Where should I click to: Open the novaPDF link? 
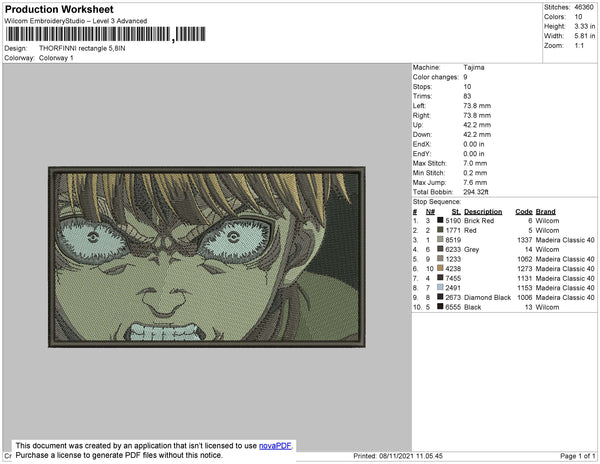pos(275,446)
